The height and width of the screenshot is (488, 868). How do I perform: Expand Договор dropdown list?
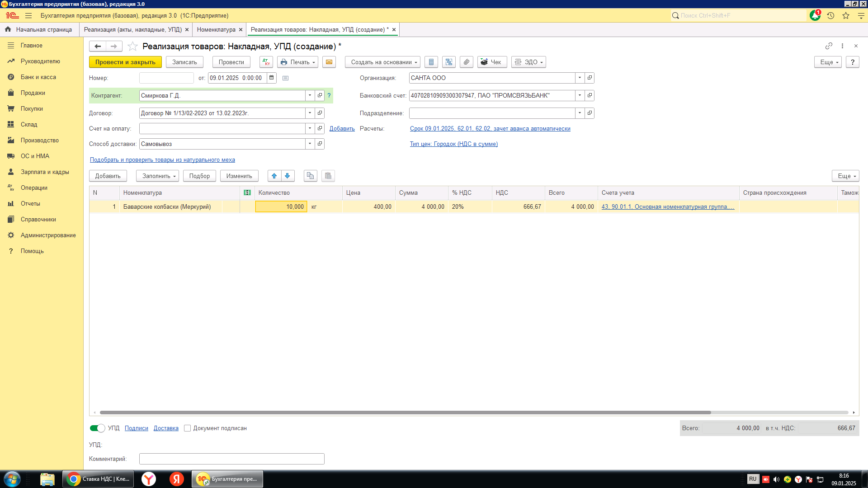click(310, 113)
